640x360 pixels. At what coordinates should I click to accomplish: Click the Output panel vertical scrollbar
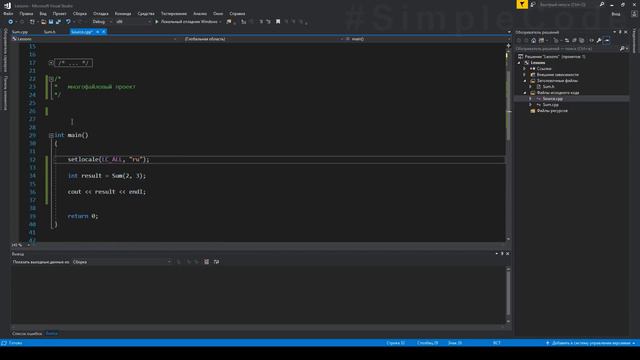click(x=508, y=294)
